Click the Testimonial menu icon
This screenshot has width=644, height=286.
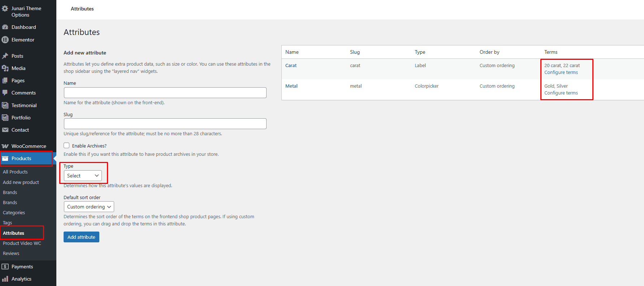[5, 105]
